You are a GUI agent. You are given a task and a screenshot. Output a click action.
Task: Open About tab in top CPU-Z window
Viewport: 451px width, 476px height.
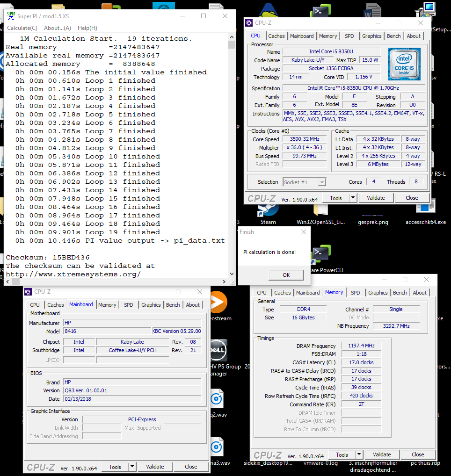click(x=414, y=36)
